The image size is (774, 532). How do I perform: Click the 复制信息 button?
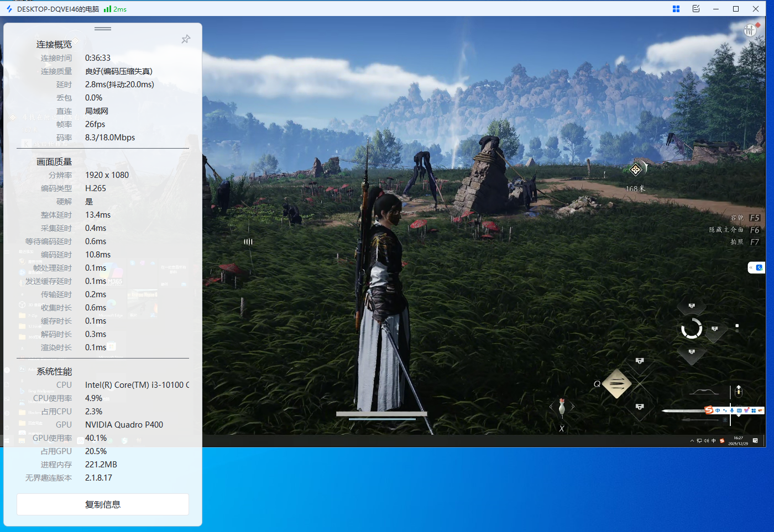103,504
